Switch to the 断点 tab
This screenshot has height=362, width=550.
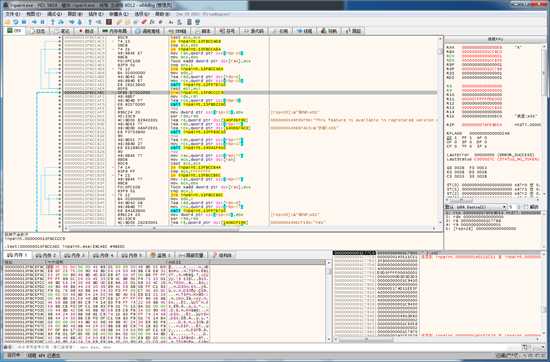pyautogui.click(x=86, y=31)
